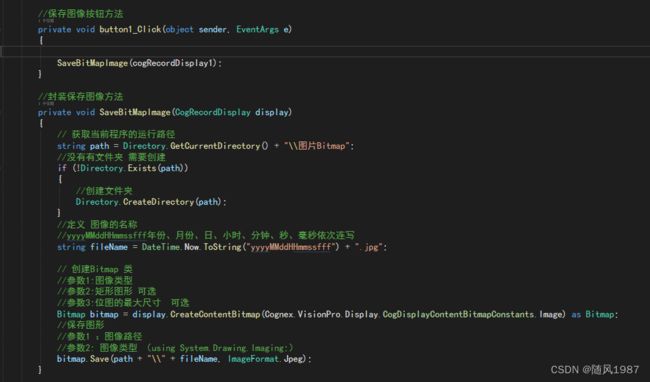The width and height of the screenshot is (650, 382).
Task: Click the comment '//参数1:图像类型'
Action: tap(95, 280)
